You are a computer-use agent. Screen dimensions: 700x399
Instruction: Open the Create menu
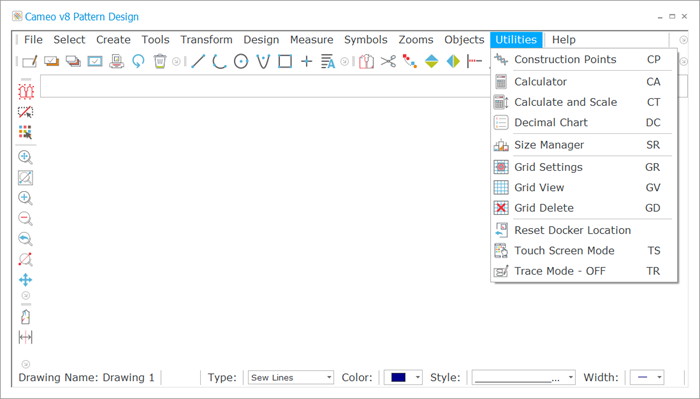point(113,40)
